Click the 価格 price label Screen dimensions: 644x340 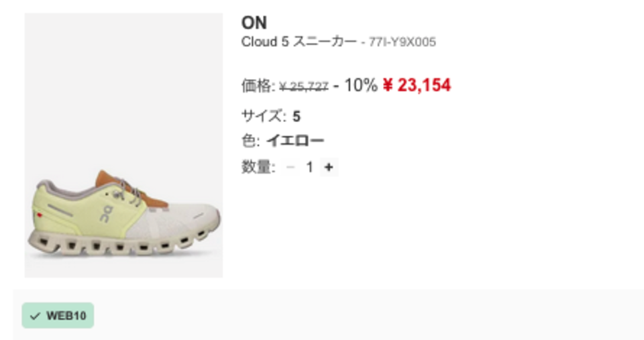[x=258, y=86]
